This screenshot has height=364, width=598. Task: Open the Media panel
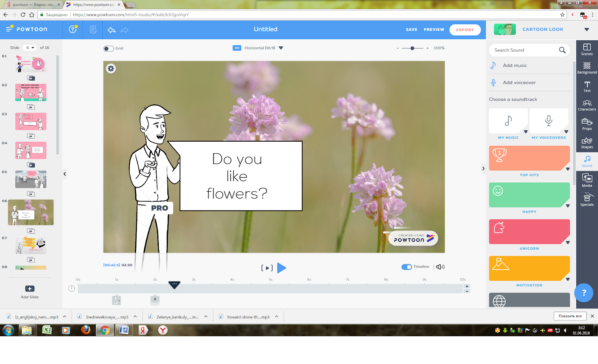point(587,181)
